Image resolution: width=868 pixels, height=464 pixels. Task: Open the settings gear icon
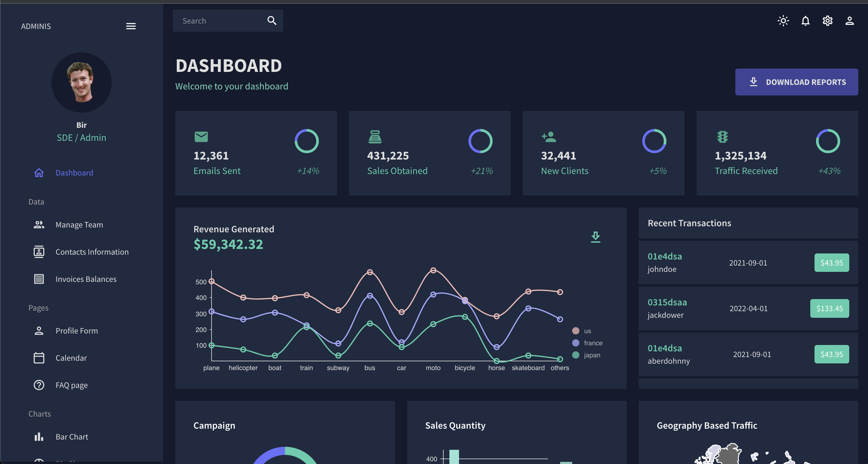(828, 21)
